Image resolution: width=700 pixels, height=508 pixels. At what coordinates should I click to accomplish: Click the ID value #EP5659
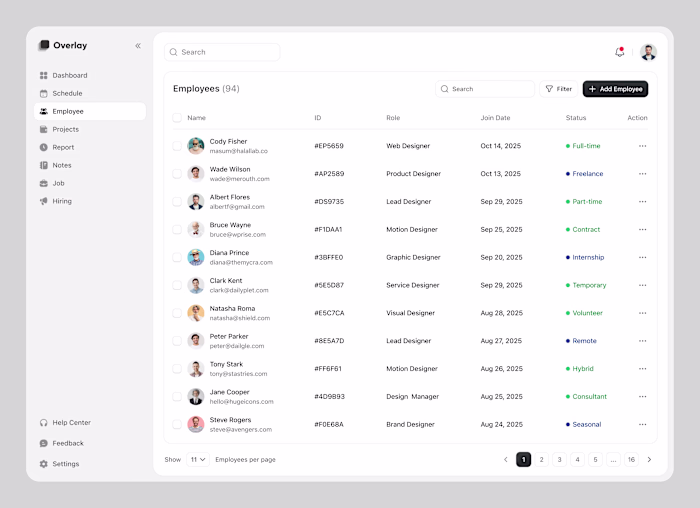pos(329,146)
